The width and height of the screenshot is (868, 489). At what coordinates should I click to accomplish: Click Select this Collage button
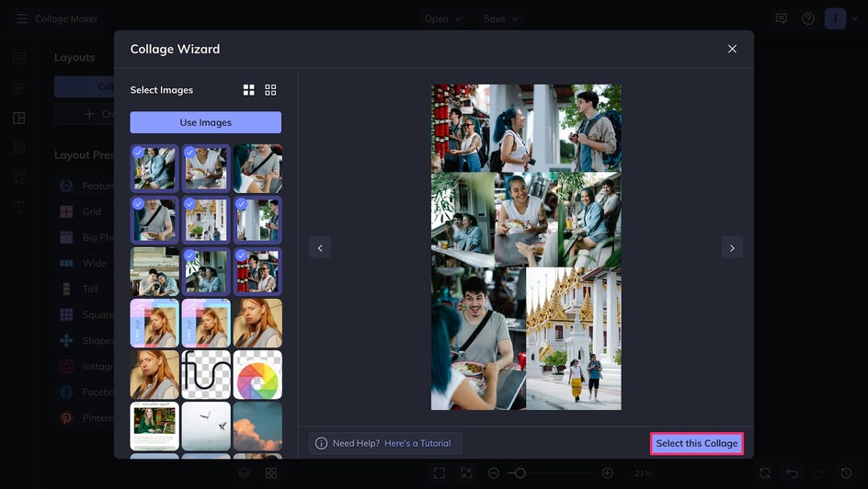pos(696,443)
